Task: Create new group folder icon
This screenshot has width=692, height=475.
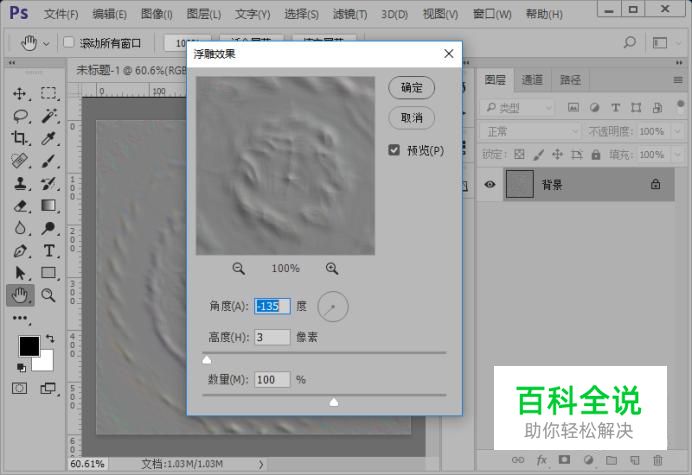Action: tap(611, 460)
